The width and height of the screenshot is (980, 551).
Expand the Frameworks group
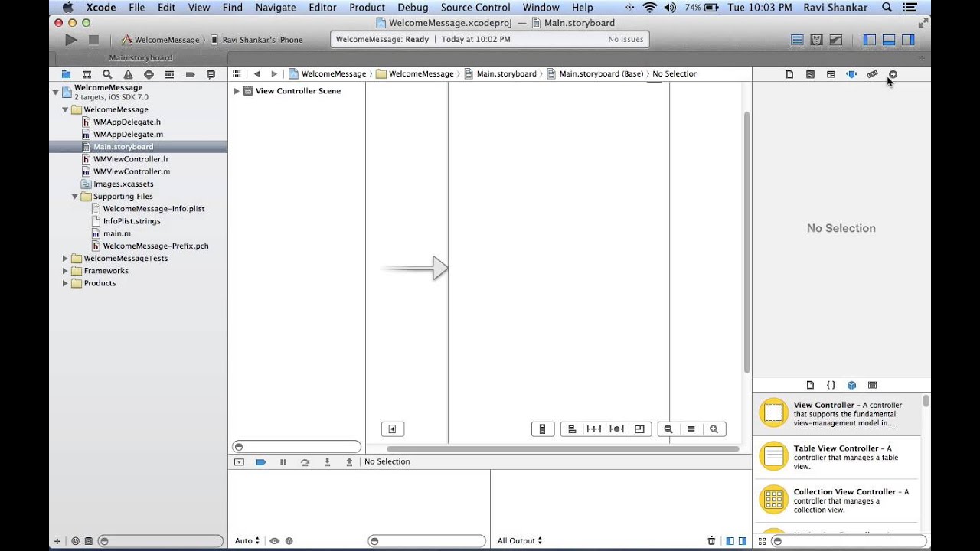(x=65, y=271)
